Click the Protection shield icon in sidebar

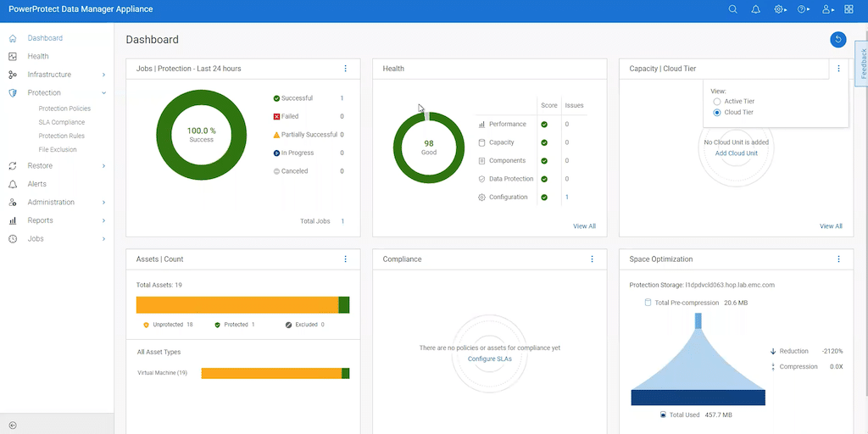[x=13, y=93]
